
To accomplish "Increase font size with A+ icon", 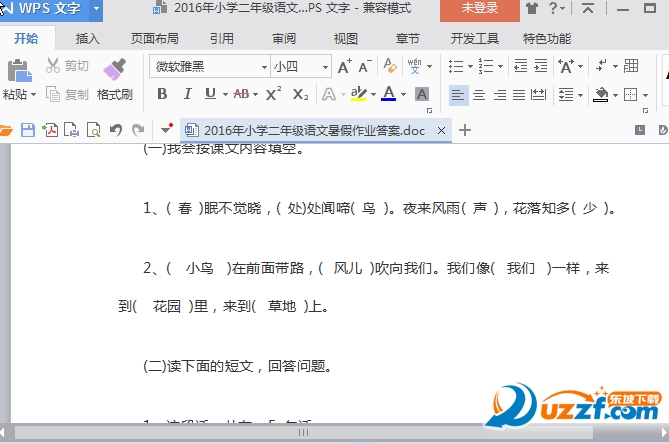I will coord(344,67).
